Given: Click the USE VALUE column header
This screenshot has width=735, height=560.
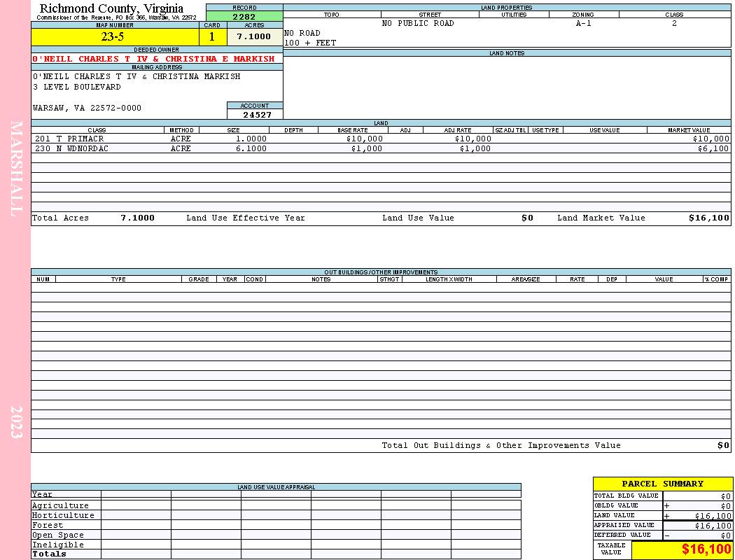Looking at the screenshot, I should [604, 130].
